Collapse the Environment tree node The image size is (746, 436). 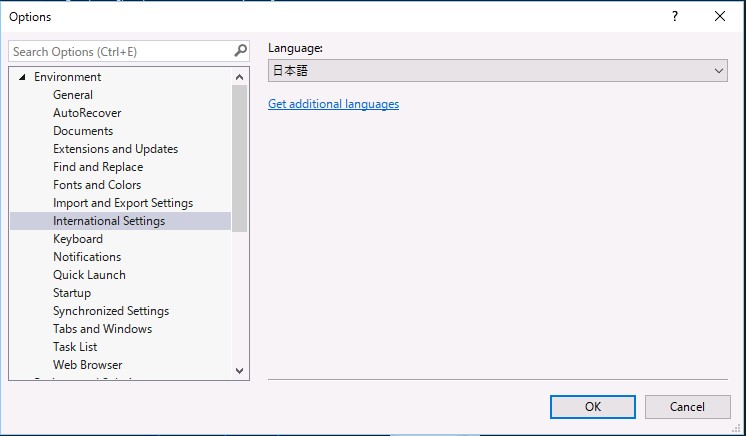pyautogui.click(x=22, y=77)
